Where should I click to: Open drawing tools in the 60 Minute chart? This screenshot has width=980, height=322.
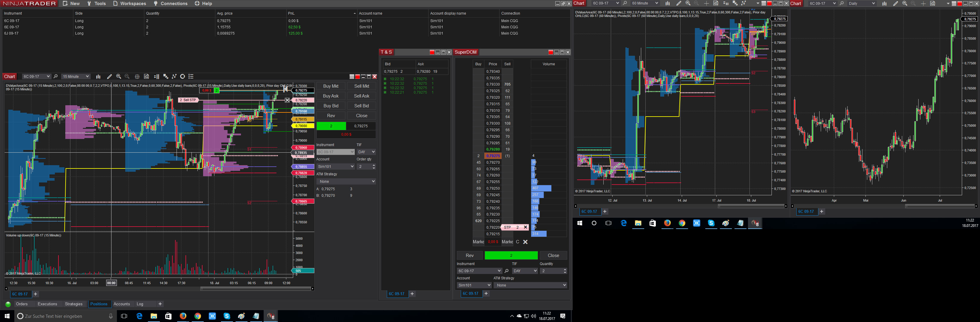pyautogui.click(x=679, y=3)
